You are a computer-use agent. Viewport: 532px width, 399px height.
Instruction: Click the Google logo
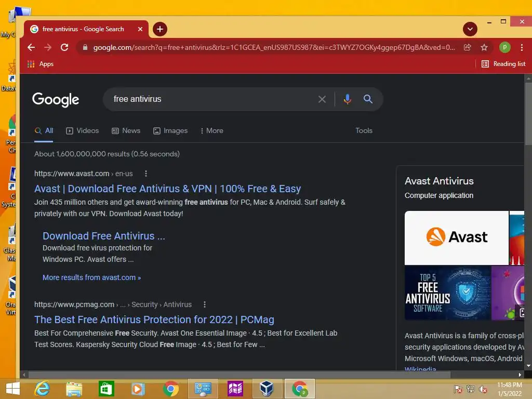56,99
